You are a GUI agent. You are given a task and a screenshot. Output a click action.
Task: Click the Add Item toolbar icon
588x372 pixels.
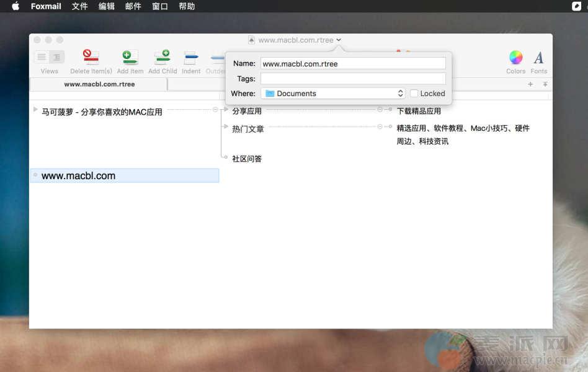(130, 58)
